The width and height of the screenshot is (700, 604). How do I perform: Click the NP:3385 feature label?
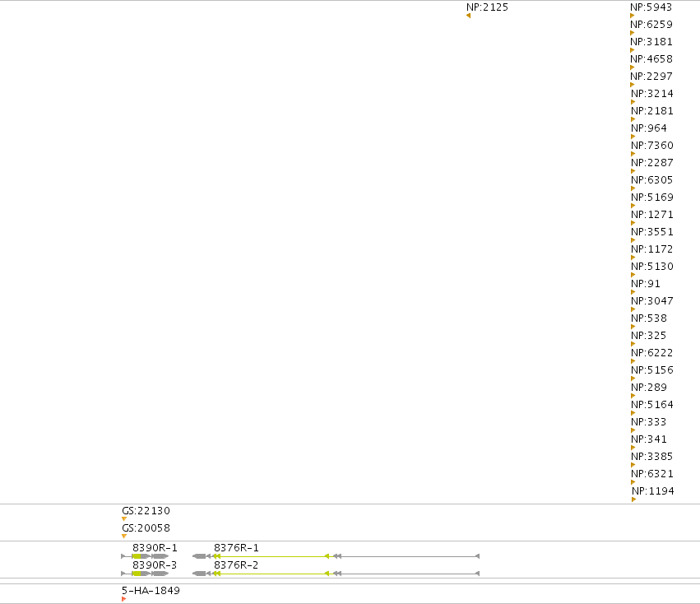[x=651, y=457]
